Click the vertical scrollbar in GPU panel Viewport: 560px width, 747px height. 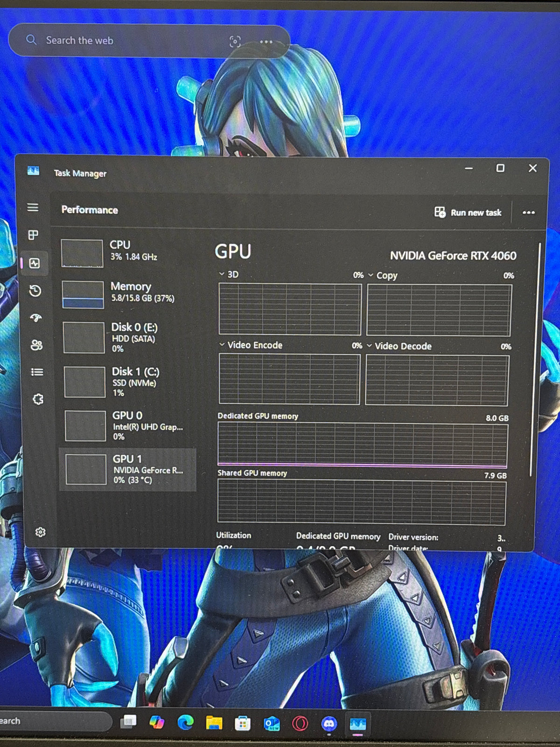pos(535,359)
